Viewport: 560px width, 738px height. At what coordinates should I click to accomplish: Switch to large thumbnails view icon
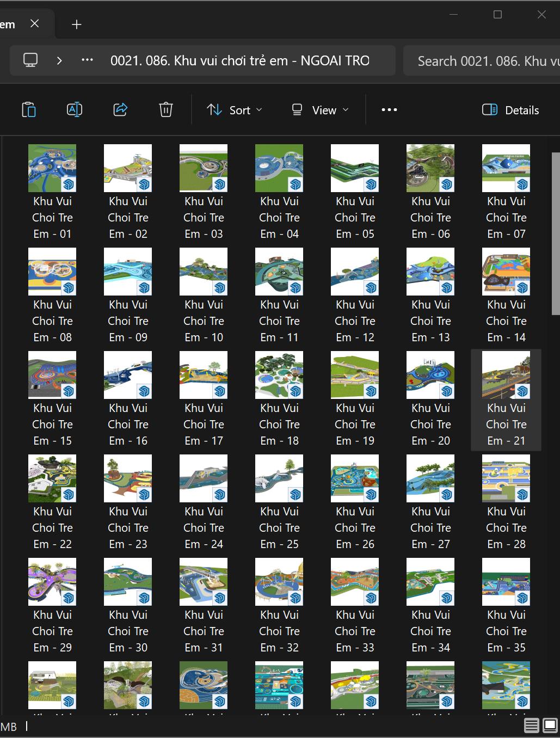550,725
